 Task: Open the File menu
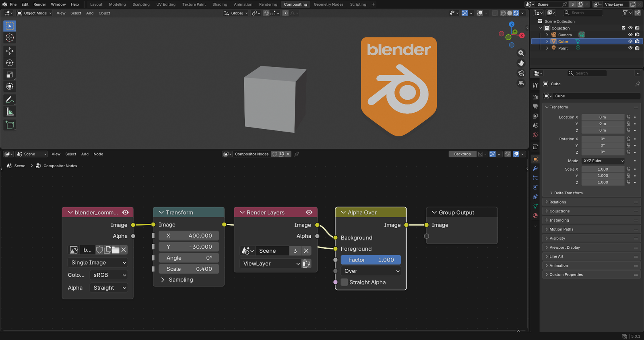pos(13,4)
